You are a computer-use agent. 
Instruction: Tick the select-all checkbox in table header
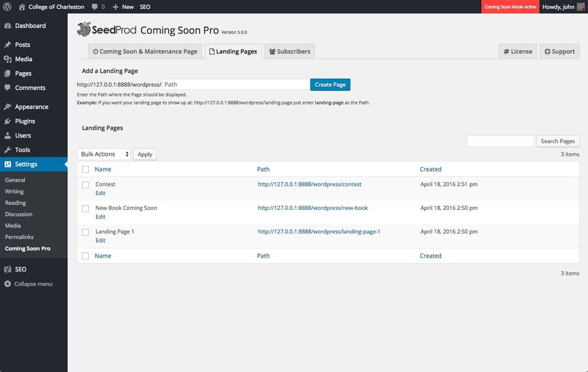pyautogui.click(x=86, y=169)
